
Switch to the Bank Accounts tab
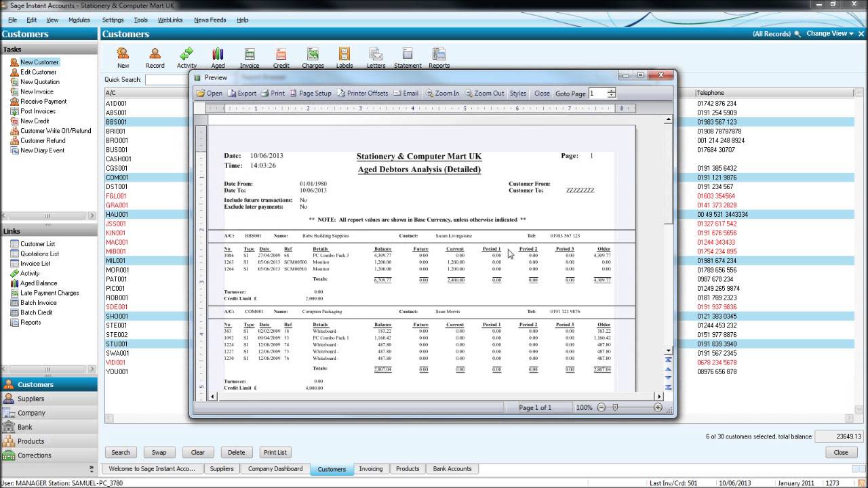coord(452,468)
